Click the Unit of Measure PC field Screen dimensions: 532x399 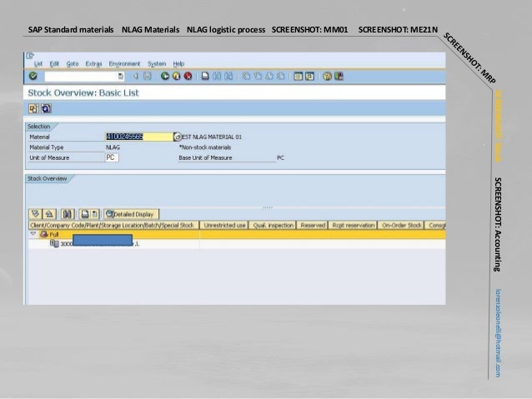pyautogui.click(x=112, y=157)
